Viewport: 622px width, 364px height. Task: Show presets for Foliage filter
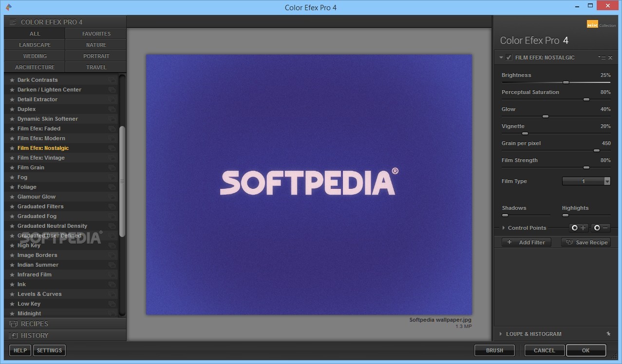[112, 187]
